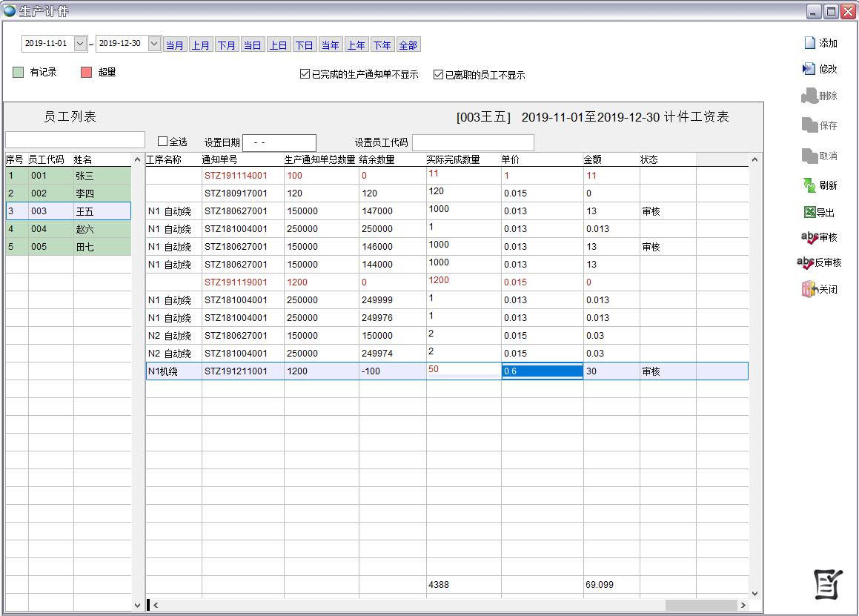Click the 全部 date filter button
This screenshot has height=616, width=859.
point(408,45)
